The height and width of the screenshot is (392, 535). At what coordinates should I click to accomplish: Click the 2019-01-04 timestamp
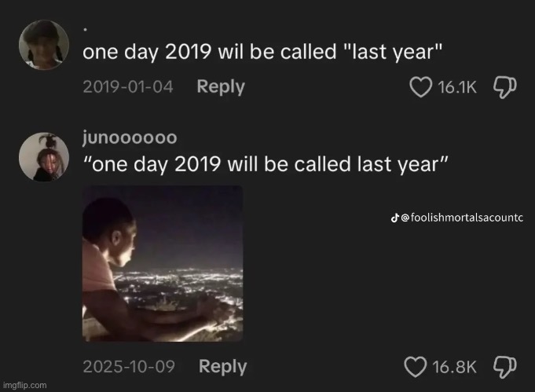tap(127, 87)
